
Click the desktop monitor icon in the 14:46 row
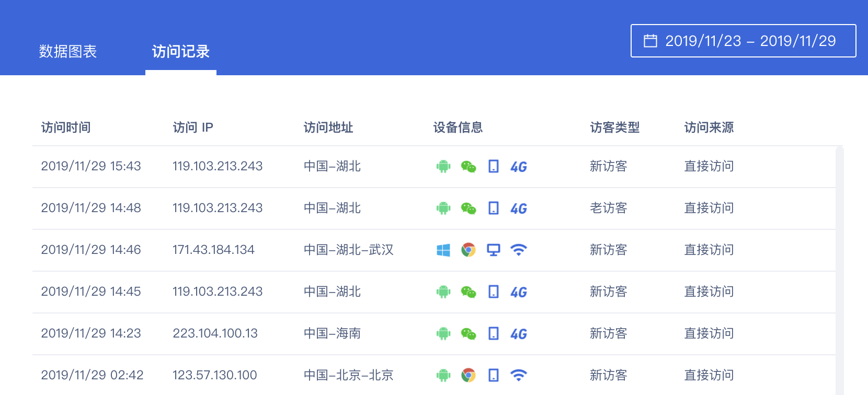pyautogui.click(x=493, y=250)
